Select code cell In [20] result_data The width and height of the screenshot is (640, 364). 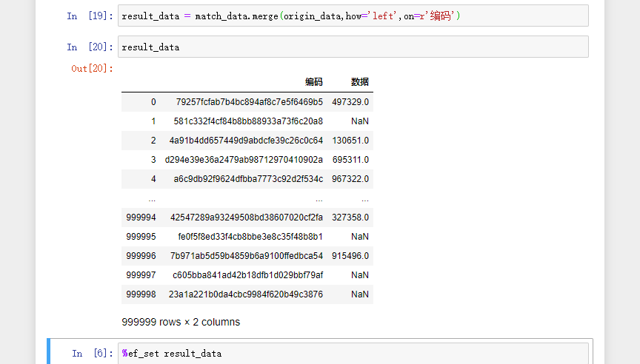click(x=353, y=47)
